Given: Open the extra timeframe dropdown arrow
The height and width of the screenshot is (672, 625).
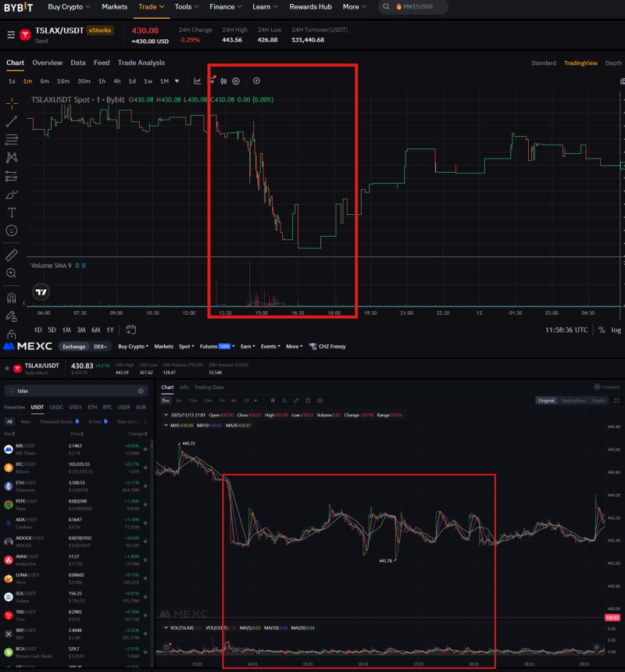Looking at the screenshot, I should pos(177,80).
